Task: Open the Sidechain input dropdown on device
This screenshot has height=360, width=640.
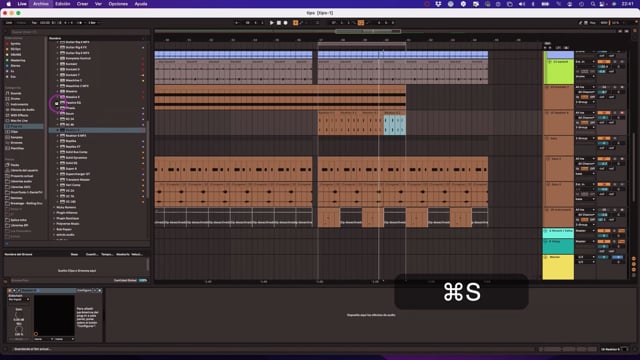Action: (19, 300)
